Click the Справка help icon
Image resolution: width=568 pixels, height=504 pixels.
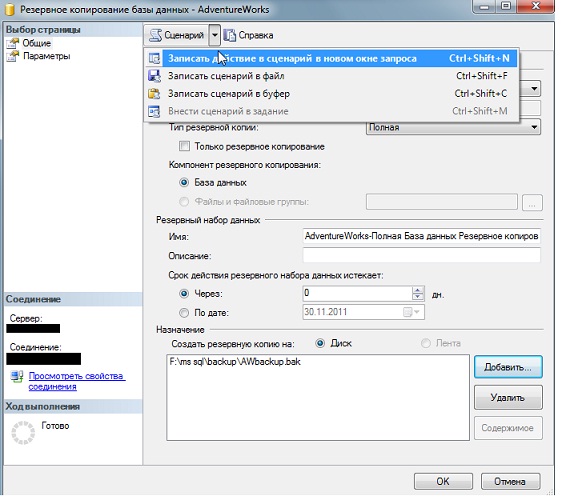[x=230, y=35]
